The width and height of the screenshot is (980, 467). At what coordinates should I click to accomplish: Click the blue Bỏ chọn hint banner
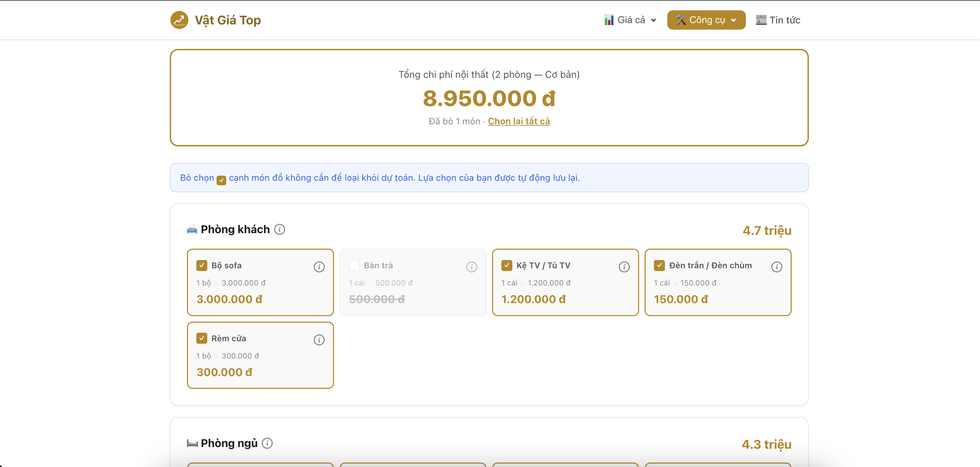click(489, 178)
